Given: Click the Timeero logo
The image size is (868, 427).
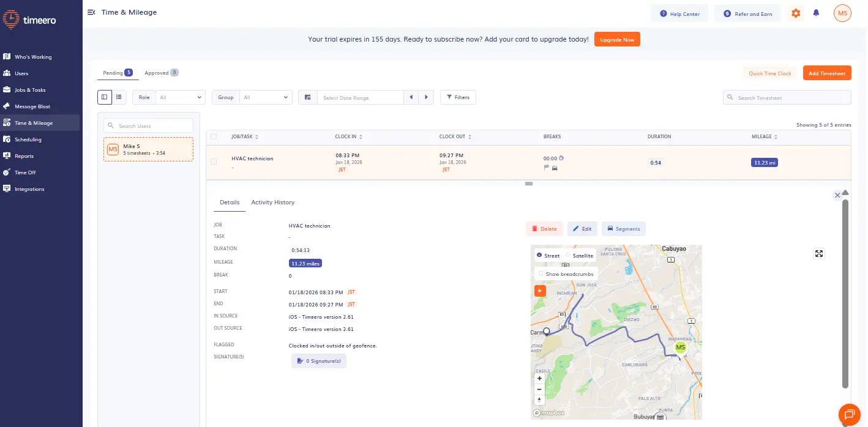Looking at the screenshot, I should (30, 20).
